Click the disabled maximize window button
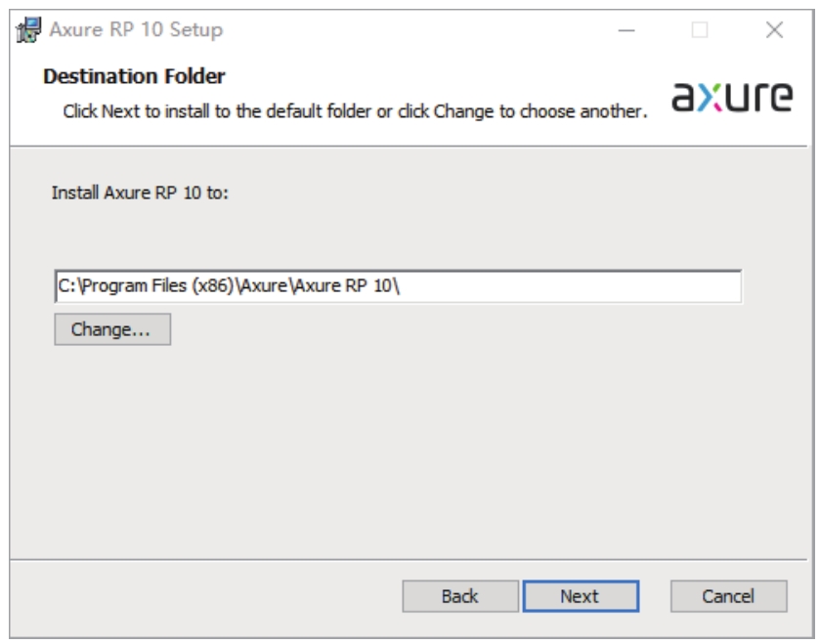Screen dimensions: 820x644 [x=700, y=30]
